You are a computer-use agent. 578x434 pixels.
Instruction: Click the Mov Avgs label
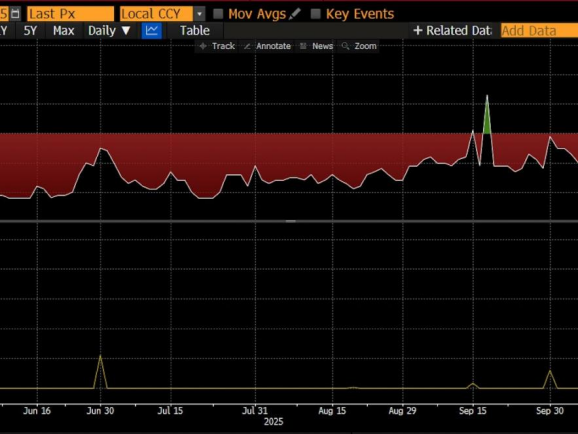tap(257, 14)
